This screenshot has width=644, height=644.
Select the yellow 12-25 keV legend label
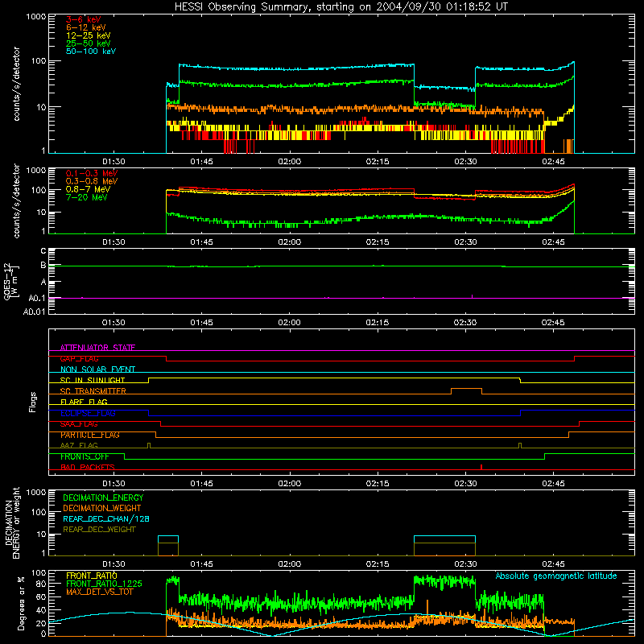point(88,35)
